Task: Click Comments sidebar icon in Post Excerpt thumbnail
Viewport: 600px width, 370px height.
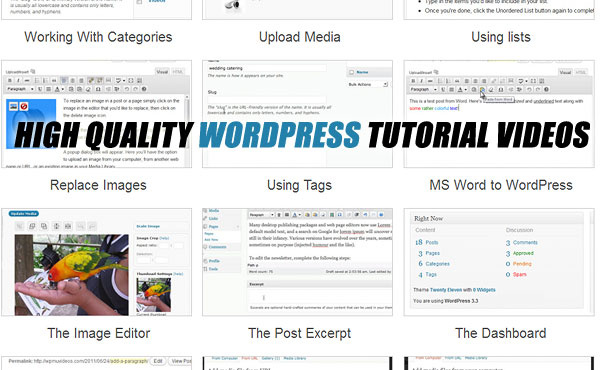Action: click(x=205, y=247)
